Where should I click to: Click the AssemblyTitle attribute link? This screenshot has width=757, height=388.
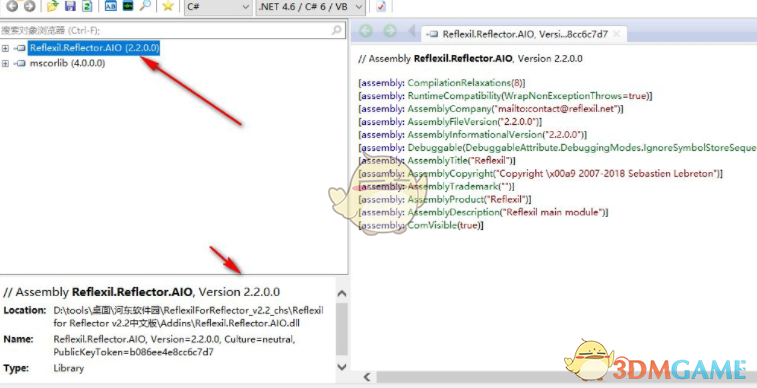pyautogui.click(x=437, y=161)
